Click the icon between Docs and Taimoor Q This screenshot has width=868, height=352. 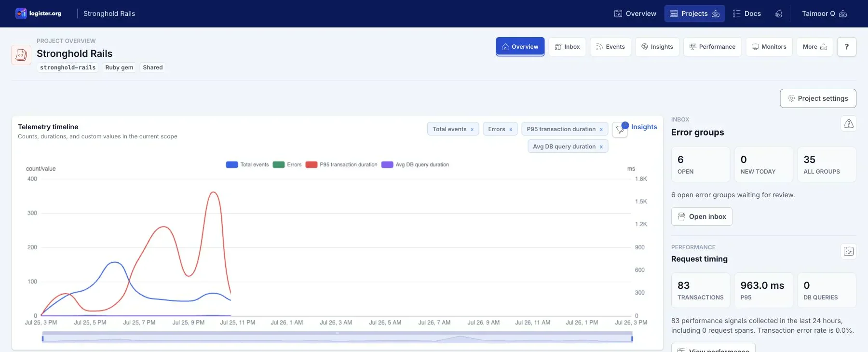coord(778,14)
